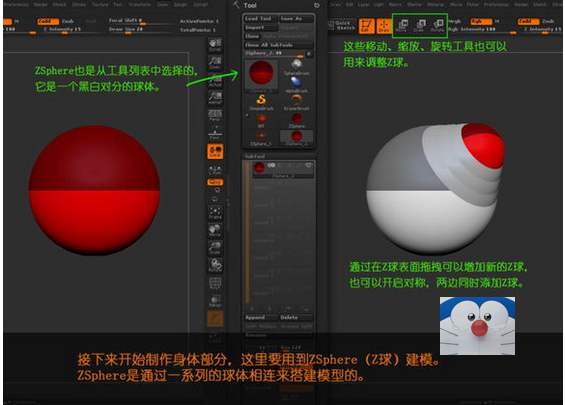
Task: Click the Tool palette refresh icon
Action: click(317, 5)
